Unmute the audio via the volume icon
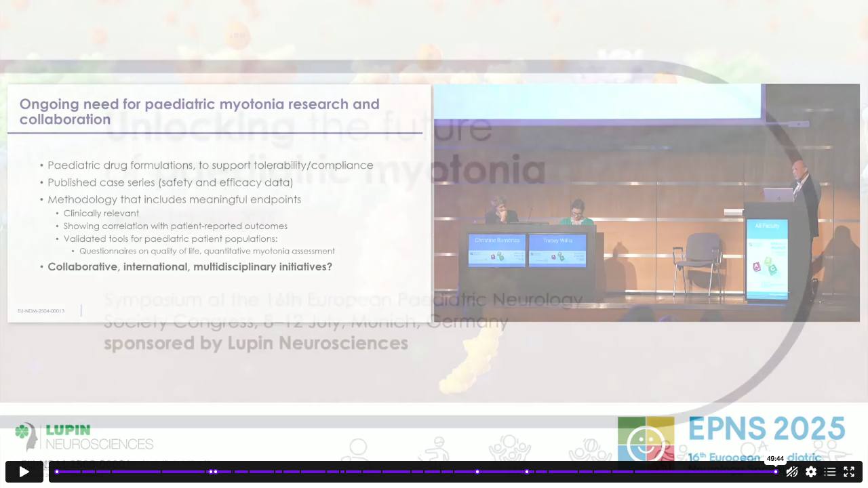Screen dimensions: 868x488 791,472
